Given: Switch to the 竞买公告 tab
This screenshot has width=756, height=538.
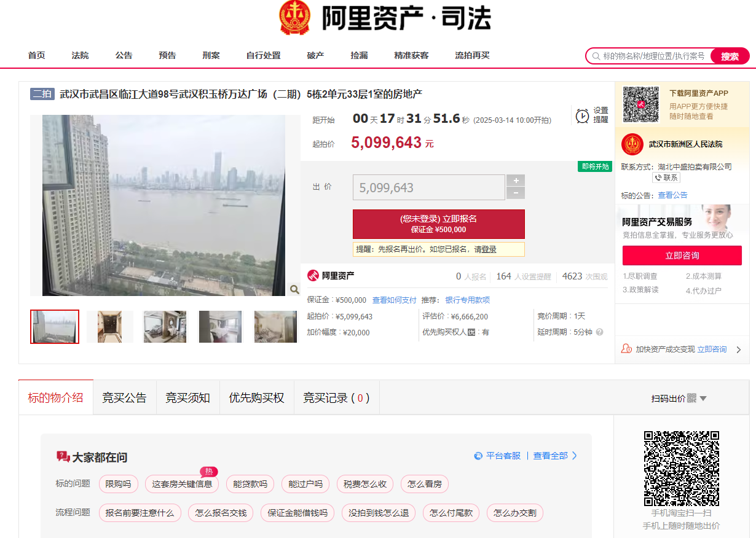Looking at the screenshot, I should 125,398.
